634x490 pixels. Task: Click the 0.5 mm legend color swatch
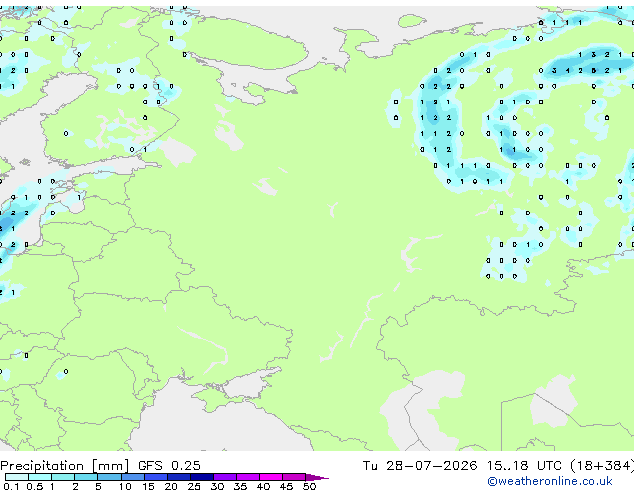(x=40, y=477)
